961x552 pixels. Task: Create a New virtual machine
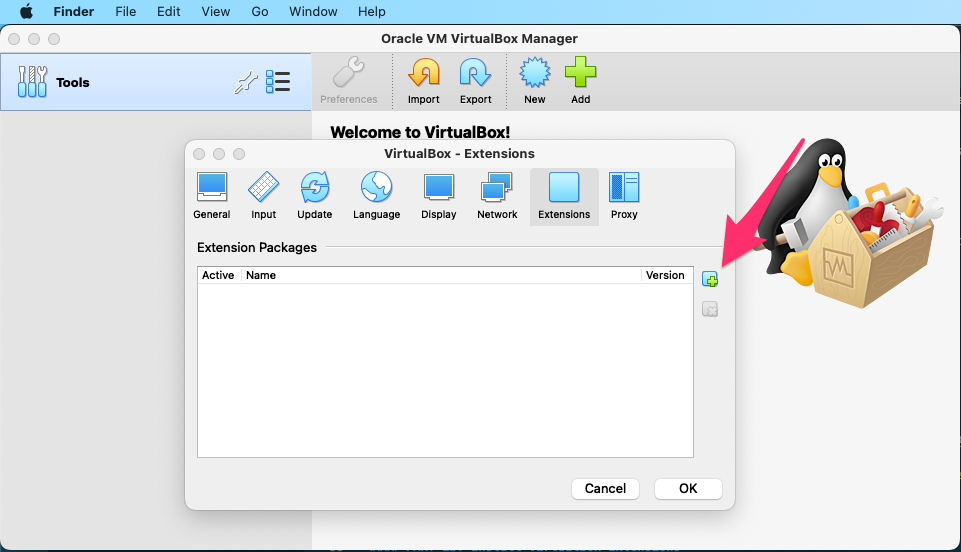click(x=535, y=81)
